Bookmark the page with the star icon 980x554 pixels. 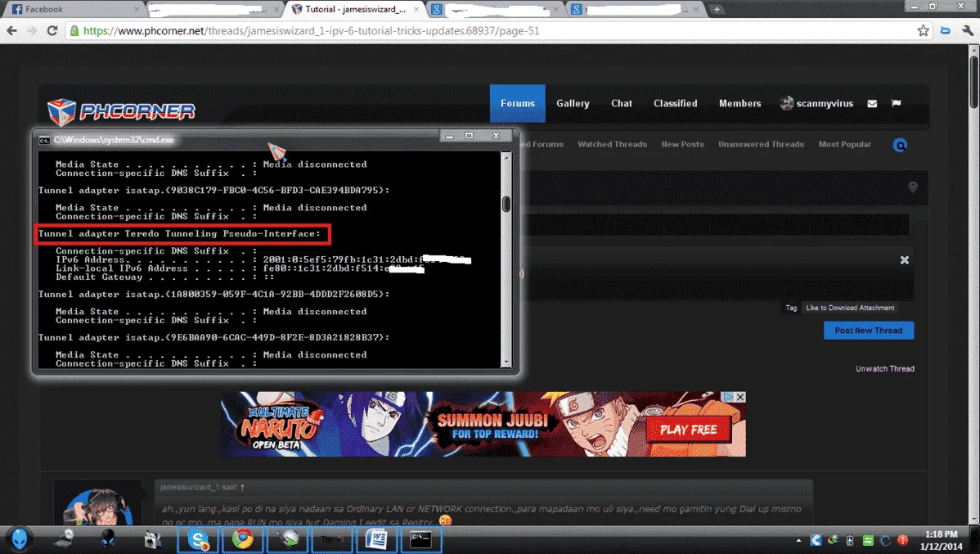tap(923, 30)
